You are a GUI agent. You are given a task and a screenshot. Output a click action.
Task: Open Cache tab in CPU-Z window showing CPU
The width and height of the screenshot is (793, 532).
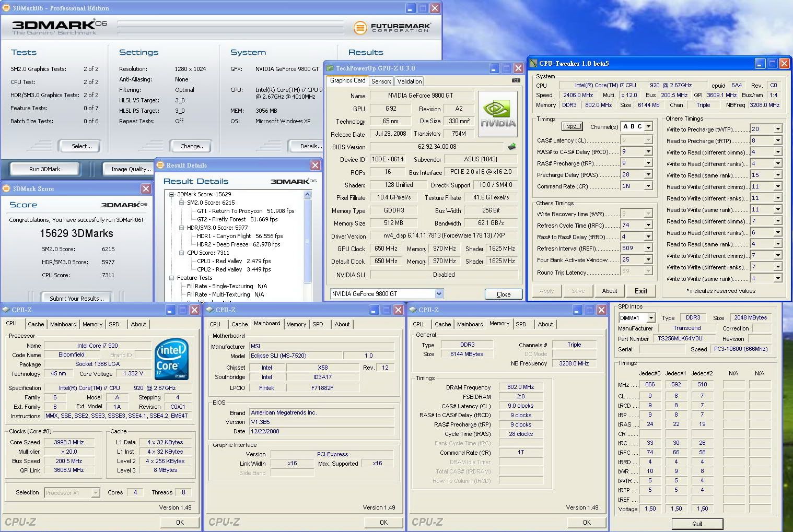point(36,324)
